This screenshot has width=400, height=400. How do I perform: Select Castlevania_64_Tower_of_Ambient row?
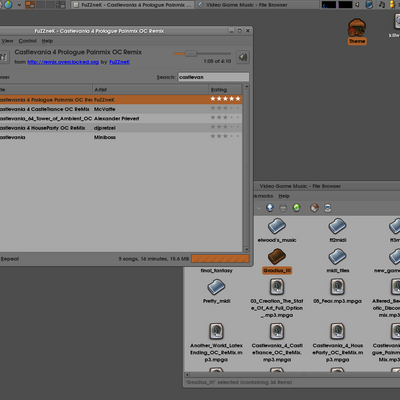(121, 118)
